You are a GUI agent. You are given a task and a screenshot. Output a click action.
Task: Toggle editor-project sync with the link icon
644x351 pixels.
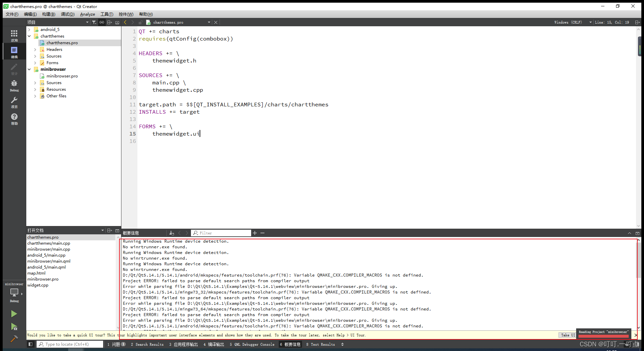[102, 22]
